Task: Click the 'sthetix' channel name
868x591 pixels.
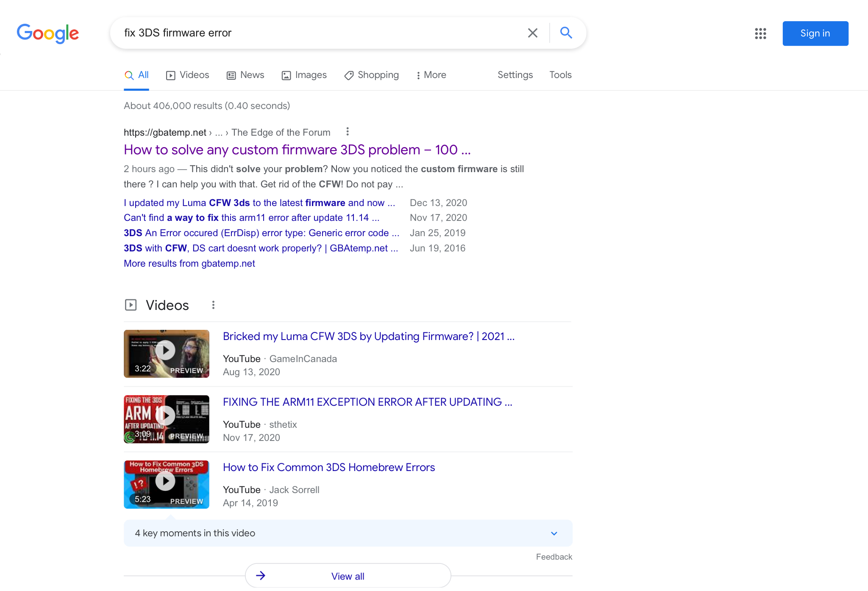Action: pyautogui.click(x=283, y=424)
